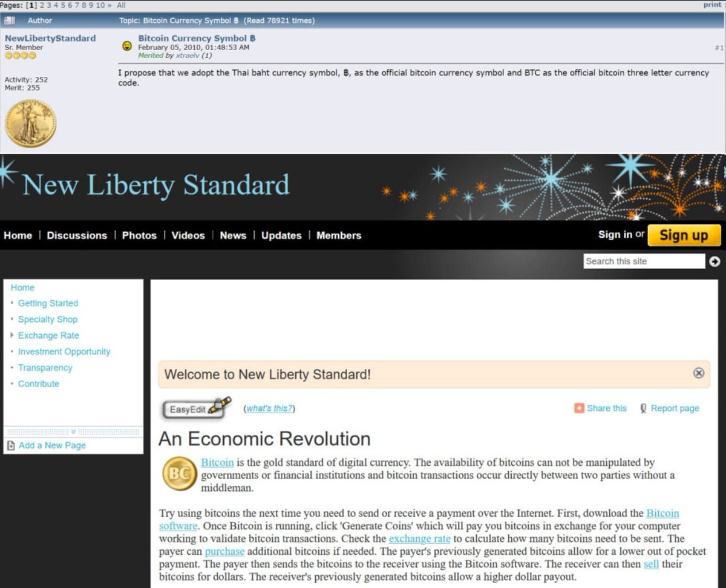The width and height of the screenshot is (726, 588).
Task: Select Home in the sidebar
Action: (22, 288)
